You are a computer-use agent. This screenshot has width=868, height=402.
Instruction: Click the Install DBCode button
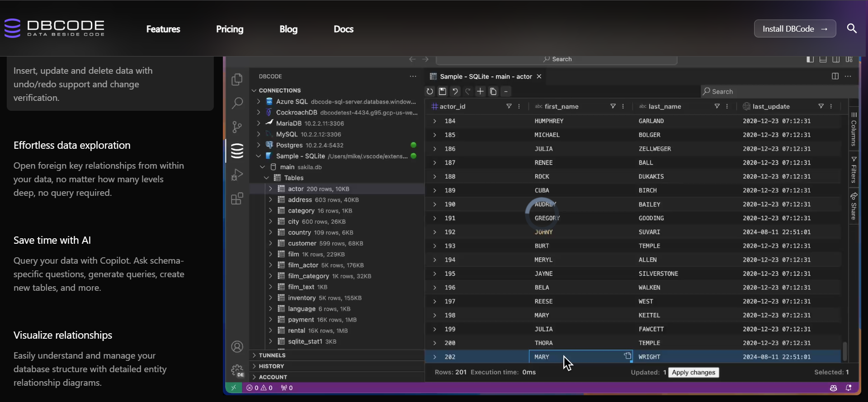(795, 28)
